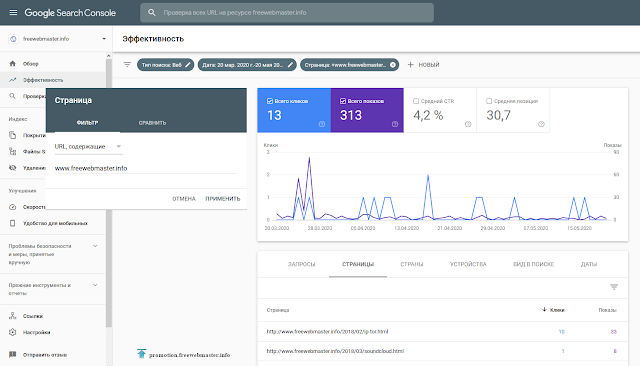Viewport: 640px width, 366px height.
Task: Click the URL filter text input field
Action: [x=146, y=168]
